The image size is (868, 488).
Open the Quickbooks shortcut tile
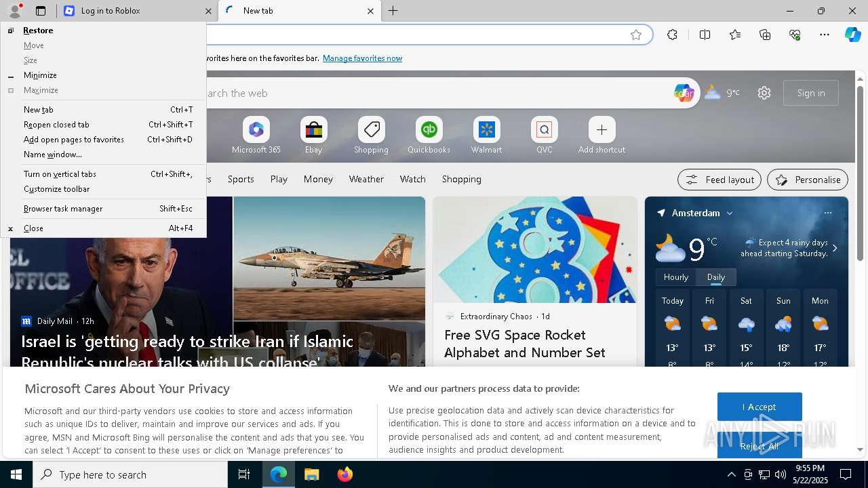point(429,135)
